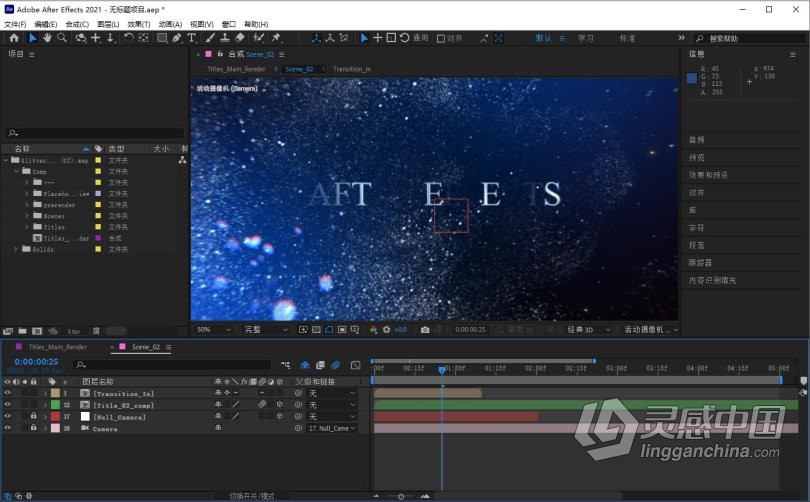Expand the Transition_In layer properties
Viewport: 810px width, 502px height.
point(45,394)
